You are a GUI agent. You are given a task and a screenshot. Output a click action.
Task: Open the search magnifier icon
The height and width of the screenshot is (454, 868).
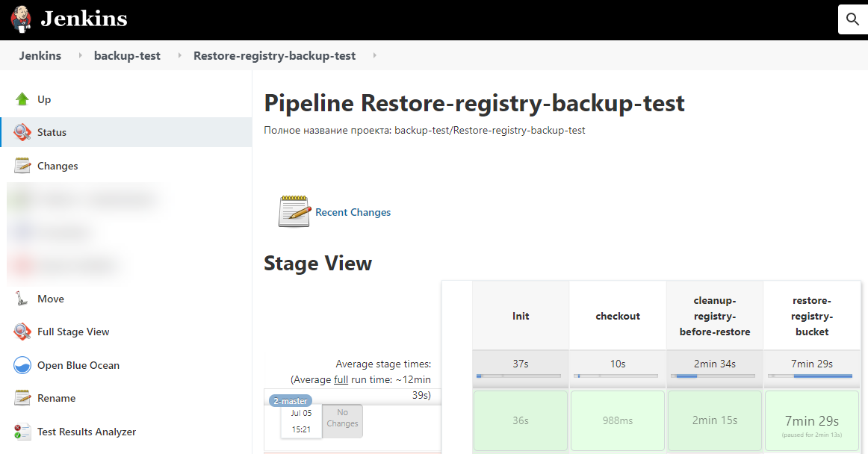point(853,19)
